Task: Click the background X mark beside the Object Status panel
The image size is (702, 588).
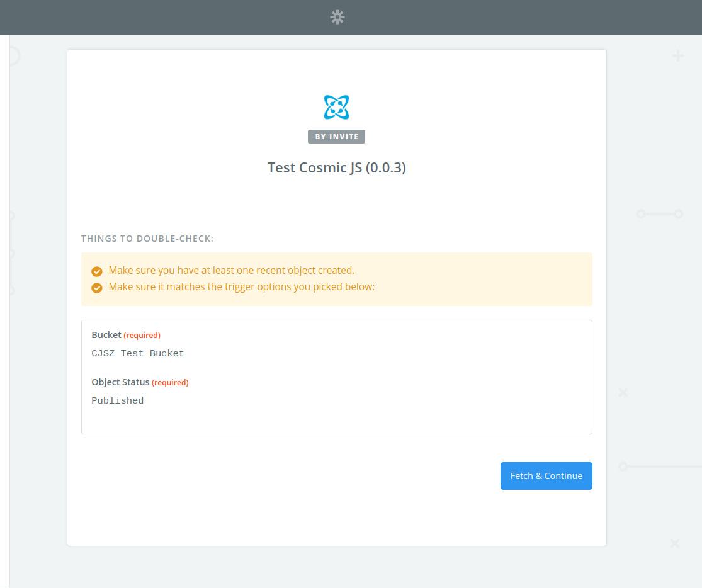Action: pyautogui.click(x=623, y=392)
